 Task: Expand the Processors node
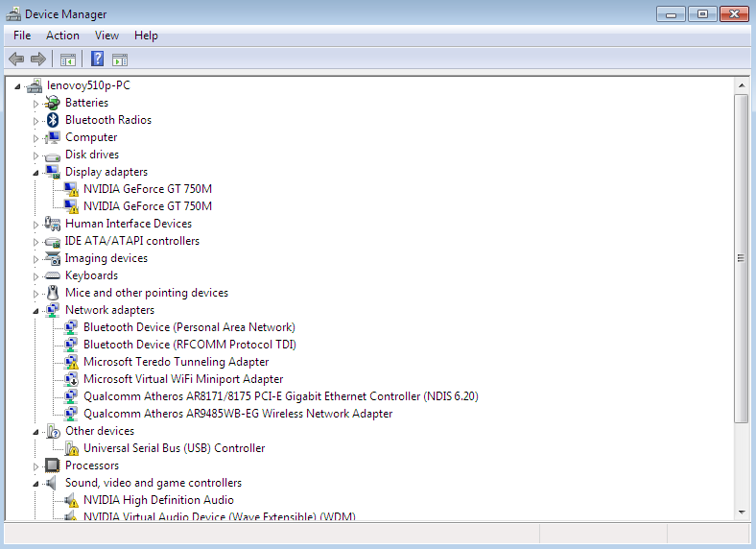click(x=35, y=466)
